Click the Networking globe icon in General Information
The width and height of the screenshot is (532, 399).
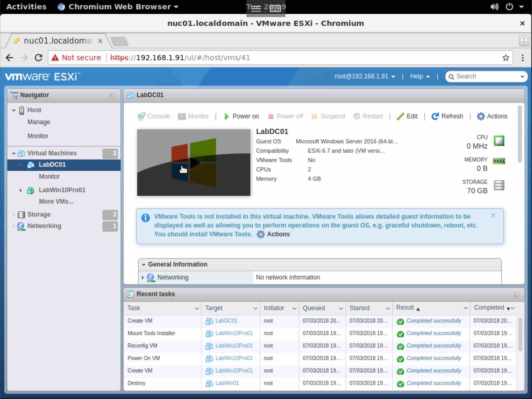151,278
